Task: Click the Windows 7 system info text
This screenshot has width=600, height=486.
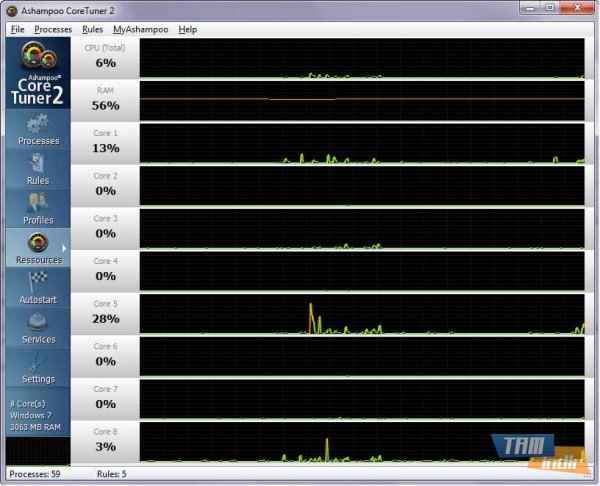Action: tap(31, 415)
